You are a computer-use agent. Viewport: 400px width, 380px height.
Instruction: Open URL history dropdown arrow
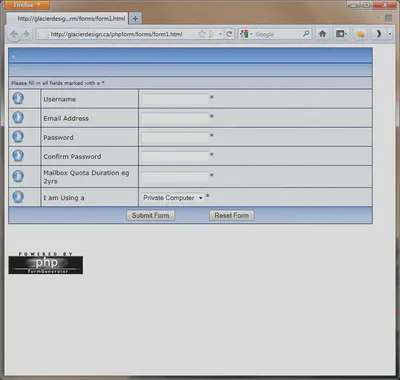pyautogui.click(x=220, y=34)
